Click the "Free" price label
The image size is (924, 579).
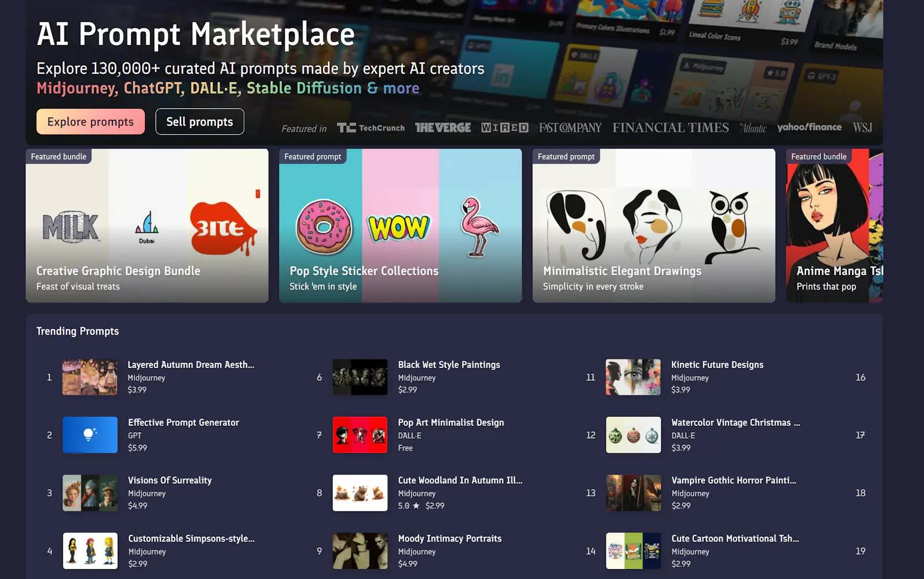point(405,448)
